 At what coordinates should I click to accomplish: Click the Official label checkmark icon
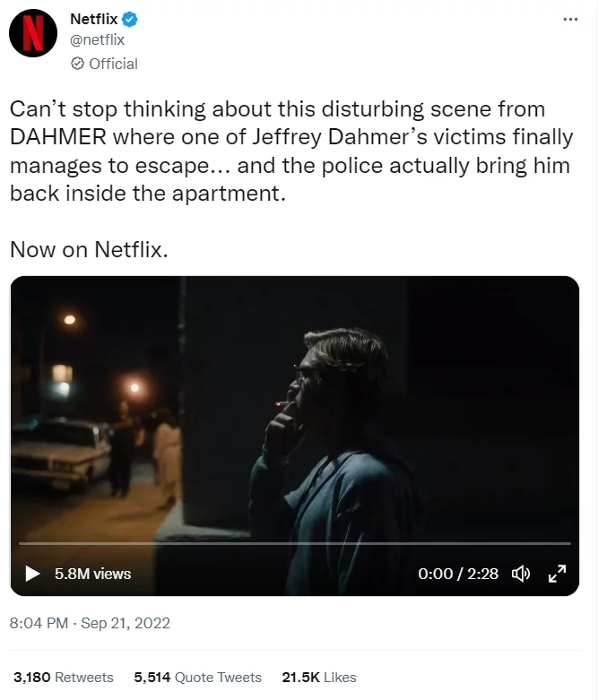(77, 64)
